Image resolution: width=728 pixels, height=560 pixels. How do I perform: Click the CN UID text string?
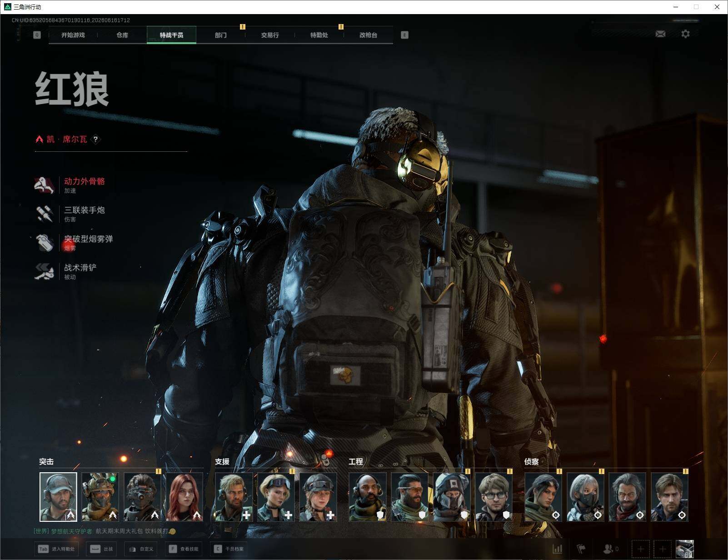click(71, 20)
